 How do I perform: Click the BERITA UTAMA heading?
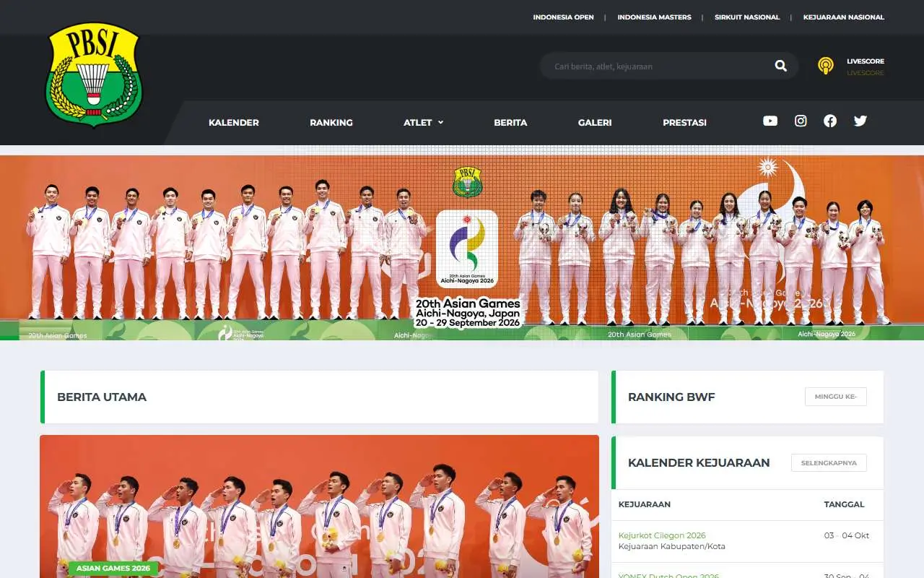[x=102, y=397]
